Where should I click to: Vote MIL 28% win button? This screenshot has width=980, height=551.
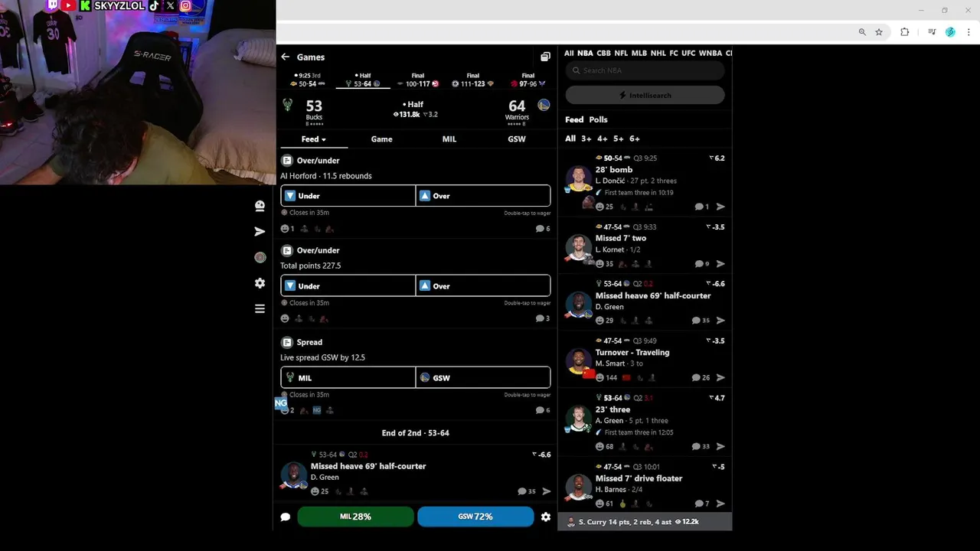click(355, 517)
